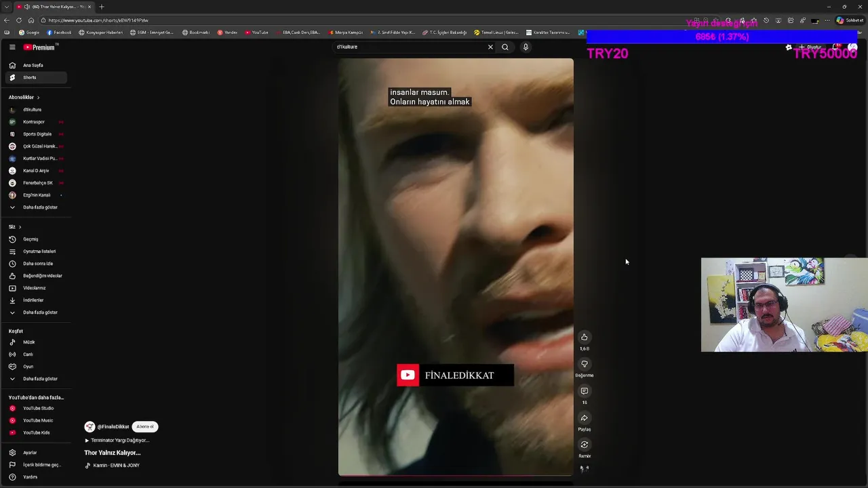The image size is (868, 488).
Task: Expand the Abonelikler section chevron
Action: [x=38, y=97]
